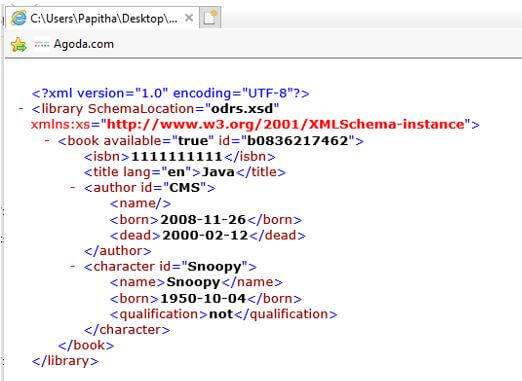This screenshot has height=381, width=522.
Task: Click the born date 2008-11-26
Action: tap(203, 220)
